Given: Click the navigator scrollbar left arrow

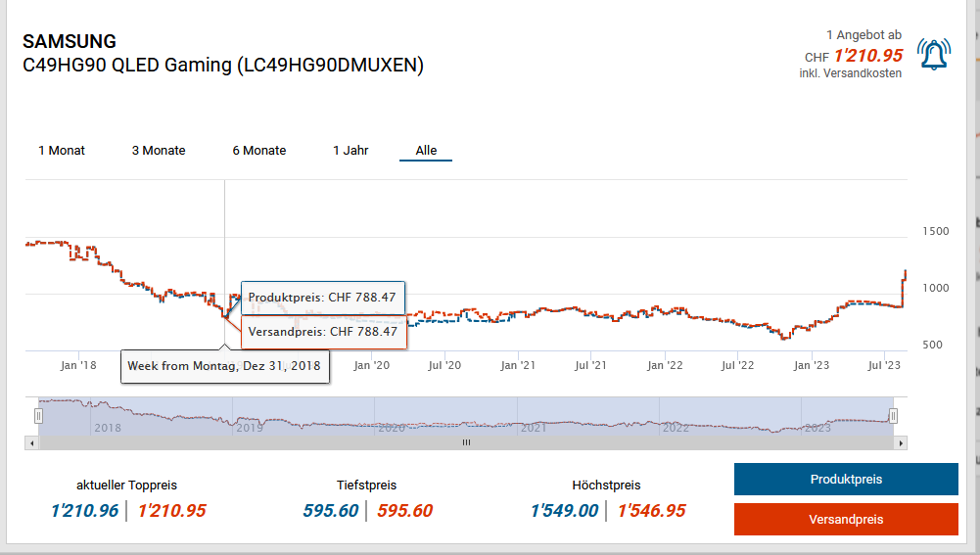Looking at the screenshot, I should point(32,443).
